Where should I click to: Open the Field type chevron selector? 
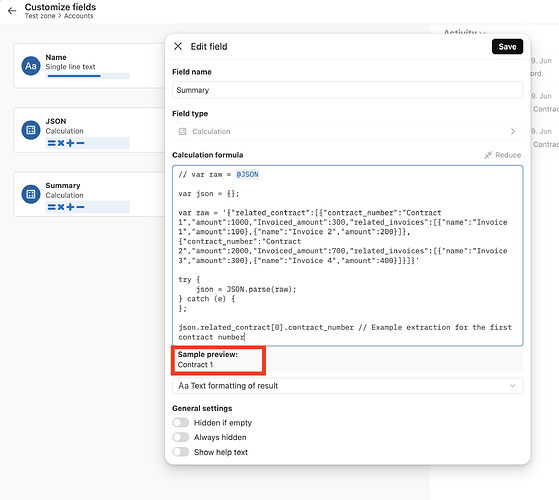(x=513, y=132)
